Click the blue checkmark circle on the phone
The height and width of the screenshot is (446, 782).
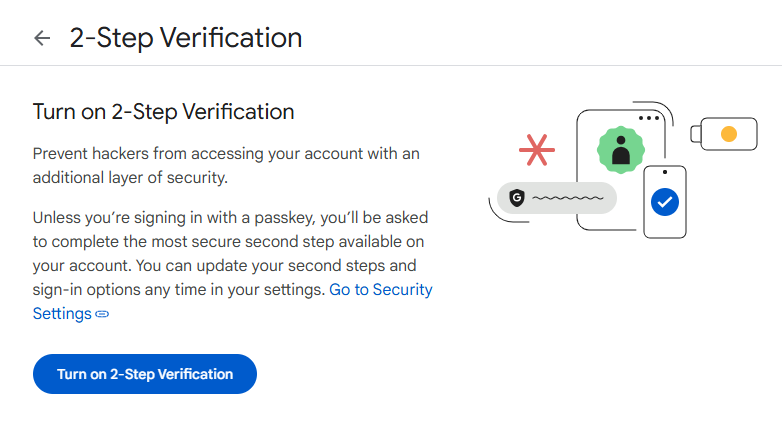click(664, 203)
